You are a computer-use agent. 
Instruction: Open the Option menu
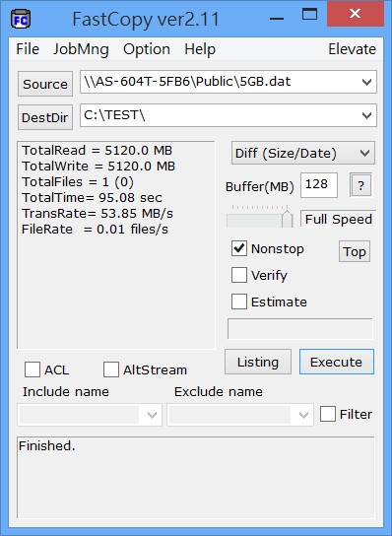coord(147,49)
